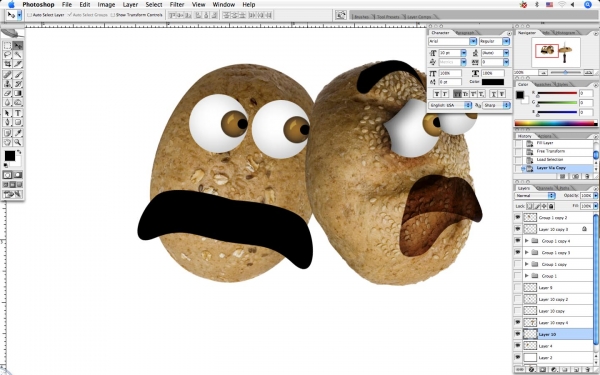Open the Select menu
600x375 pixels.
click(x=154, y=5)
